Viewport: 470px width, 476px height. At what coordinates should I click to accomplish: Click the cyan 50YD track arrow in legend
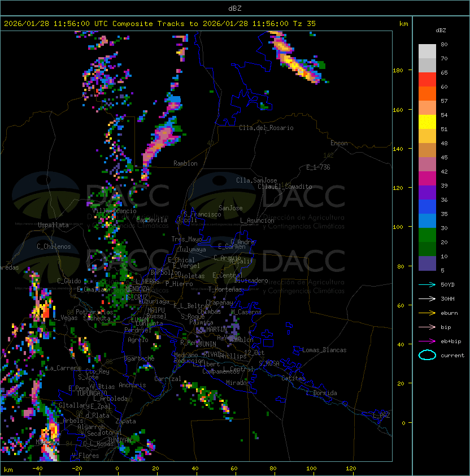[x=427, y=284]
